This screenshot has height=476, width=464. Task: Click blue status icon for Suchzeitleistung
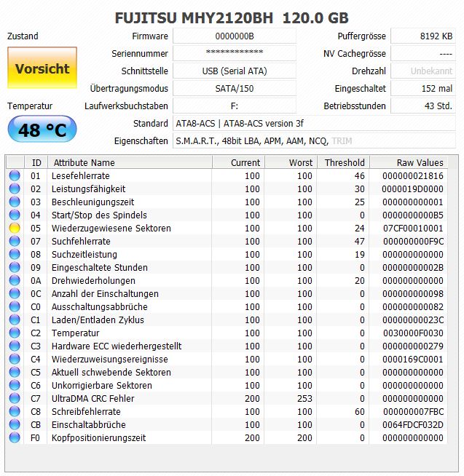[15, 255]
